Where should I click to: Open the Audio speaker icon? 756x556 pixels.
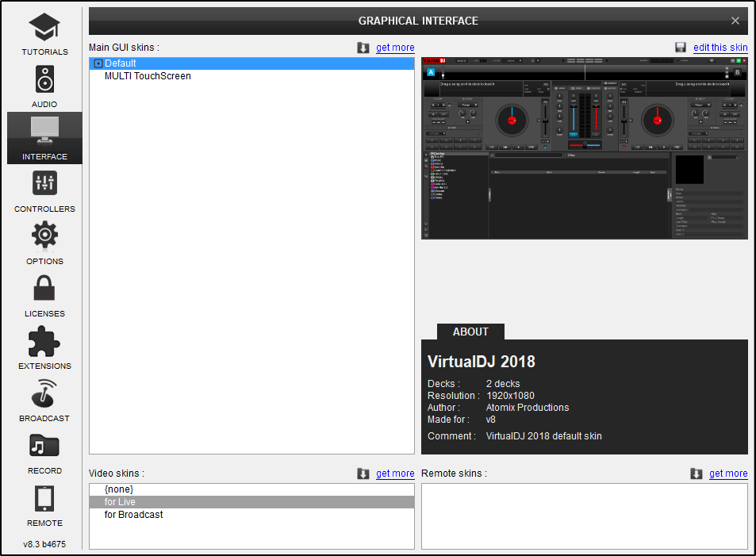44,79
